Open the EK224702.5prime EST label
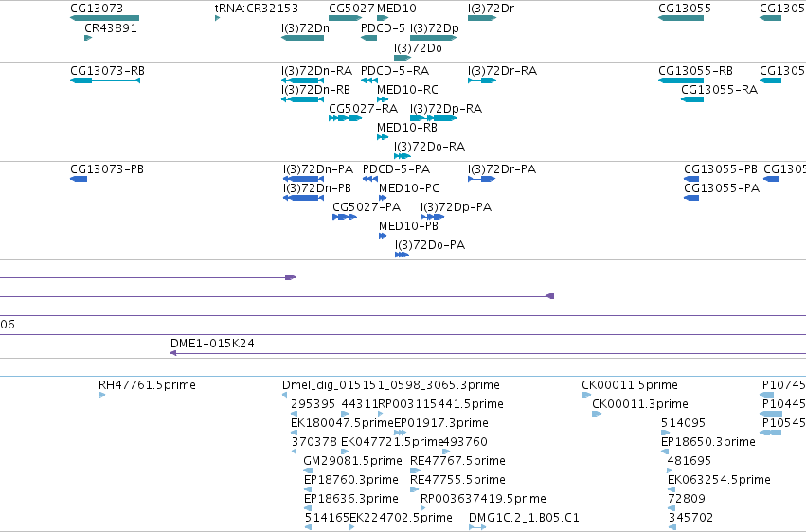 pyautogui.click(x=401, y=517)
